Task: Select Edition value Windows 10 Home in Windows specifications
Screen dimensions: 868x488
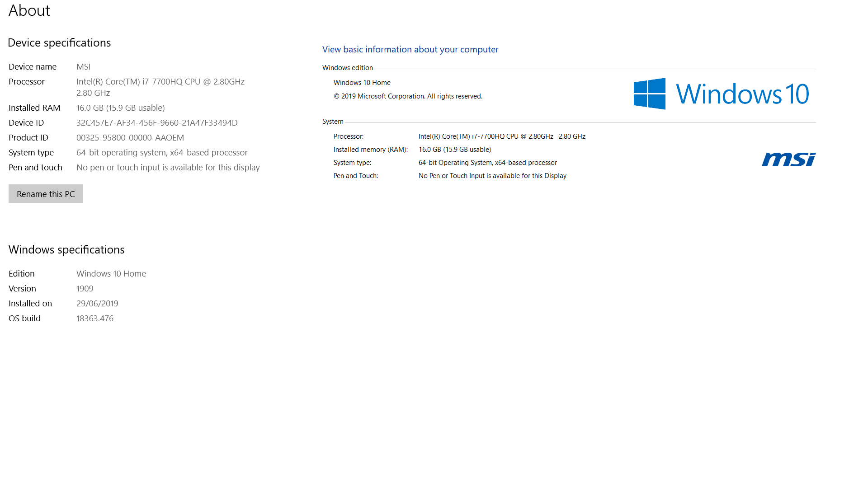Action: 111,273
